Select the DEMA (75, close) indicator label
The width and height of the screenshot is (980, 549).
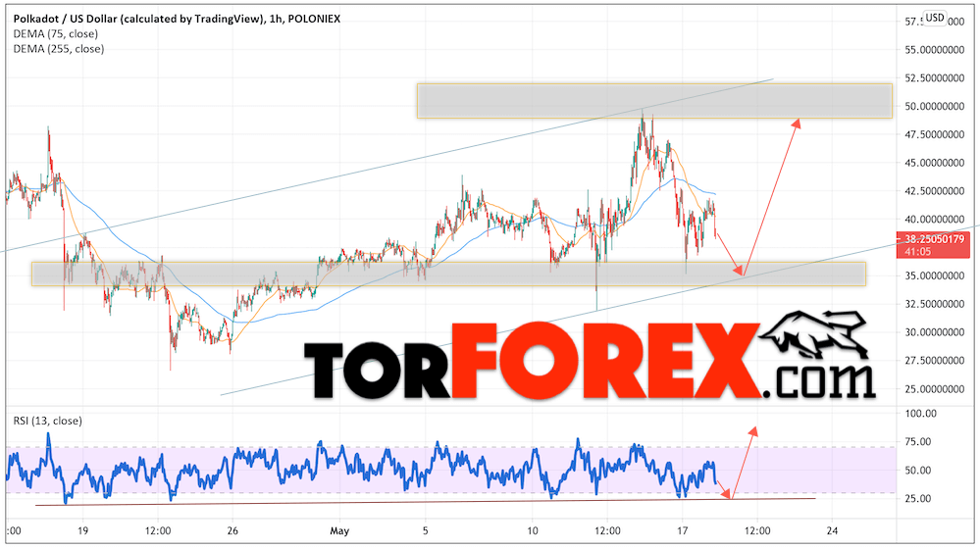point(56,33)
